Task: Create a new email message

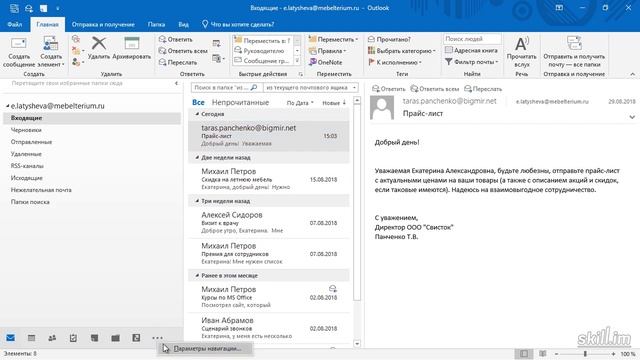Action: (x=18, y=52)
